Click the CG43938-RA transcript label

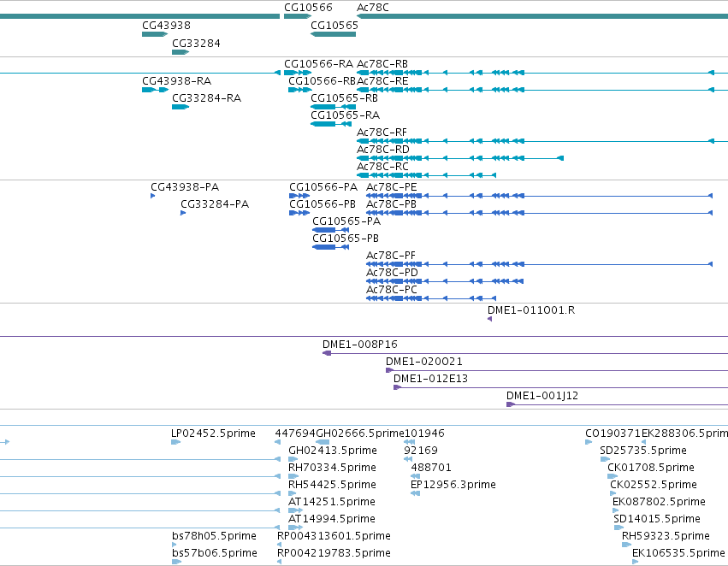point(176,80)
